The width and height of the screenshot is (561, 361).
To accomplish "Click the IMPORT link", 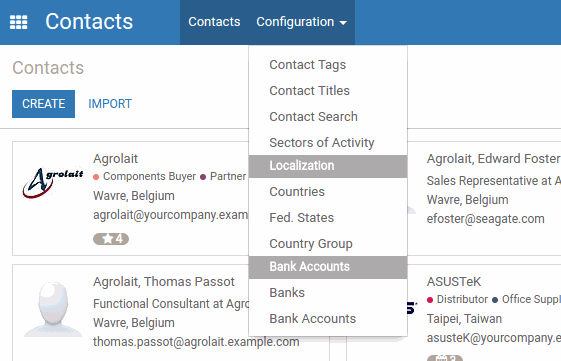I will (x=110, y=104).
